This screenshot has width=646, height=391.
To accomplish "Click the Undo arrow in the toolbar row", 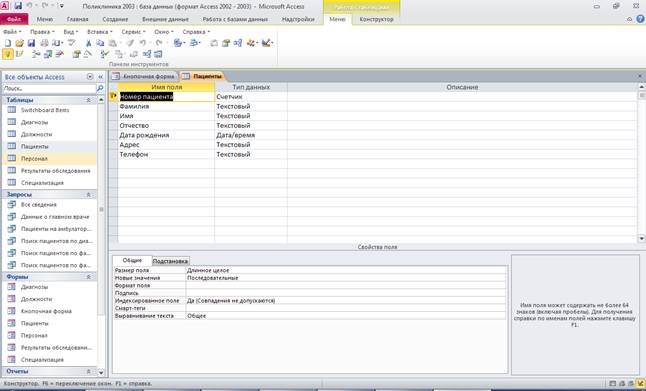I will 143,43.
